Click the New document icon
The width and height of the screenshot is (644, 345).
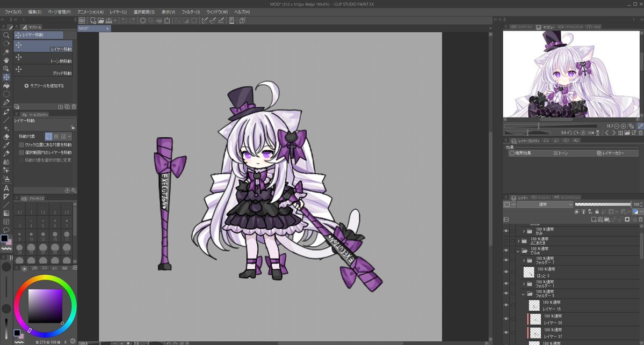(93, 20)
